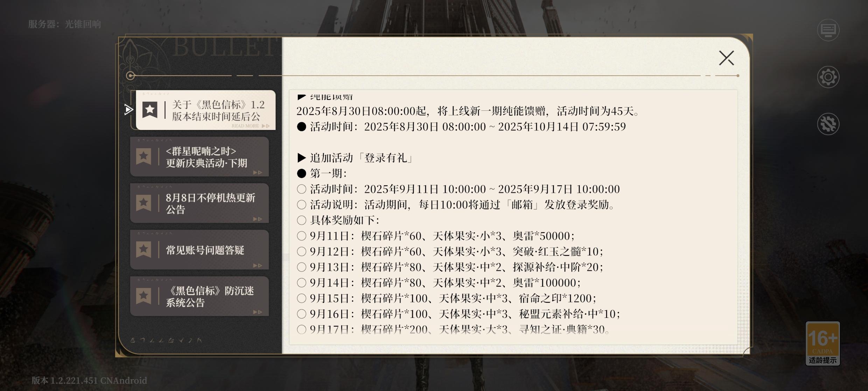Click the star bookmark icon beside 常见账号问题答疑

143,250
